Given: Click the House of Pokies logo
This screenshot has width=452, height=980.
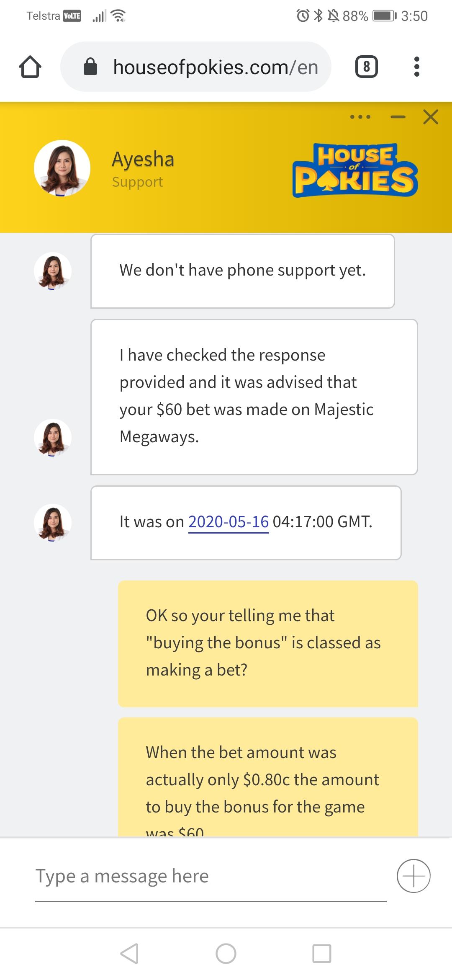Looking at the screenshot, I should click(355, 170).
